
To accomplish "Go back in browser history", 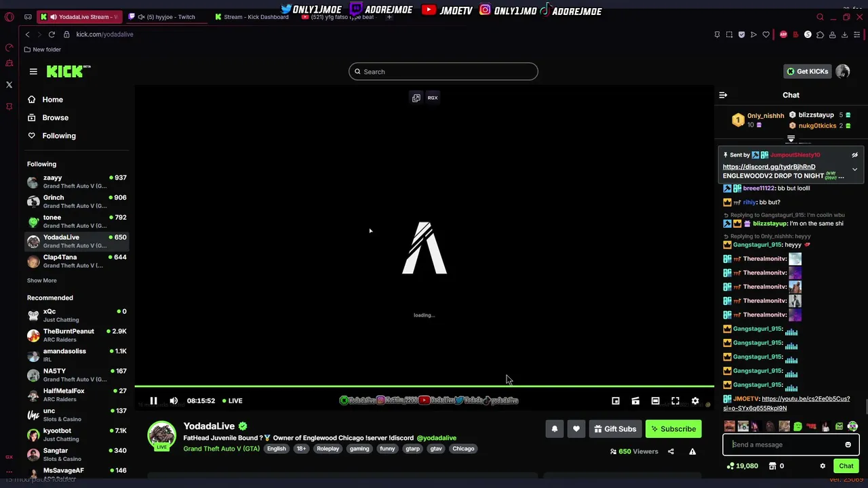I will [27, 35].
